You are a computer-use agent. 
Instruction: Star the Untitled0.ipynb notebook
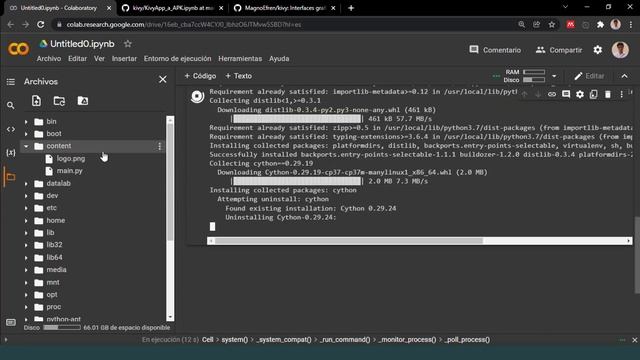pyautogui.click(x=128, y=44)
